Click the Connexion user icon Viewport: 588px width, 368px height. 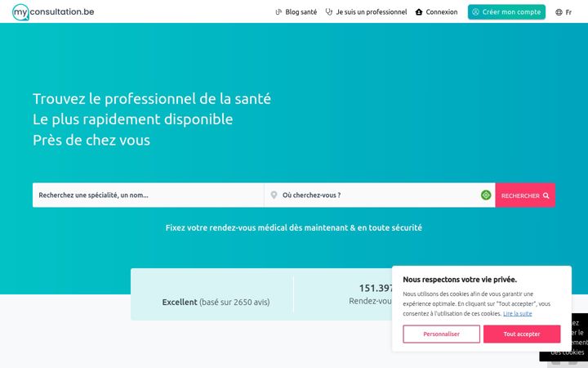[419, 12]
